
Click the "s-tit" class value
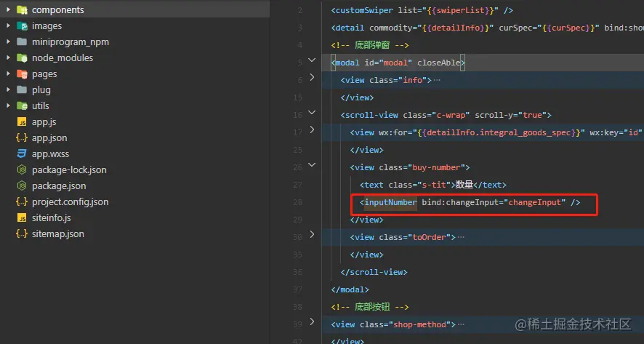[x=434, y=185]
